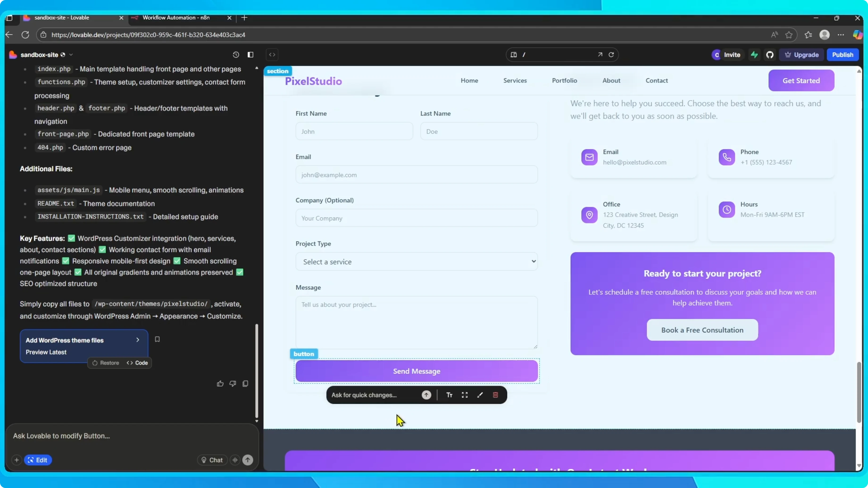Click the Phone icon card

pyautogui.click(x=726, y=157)
